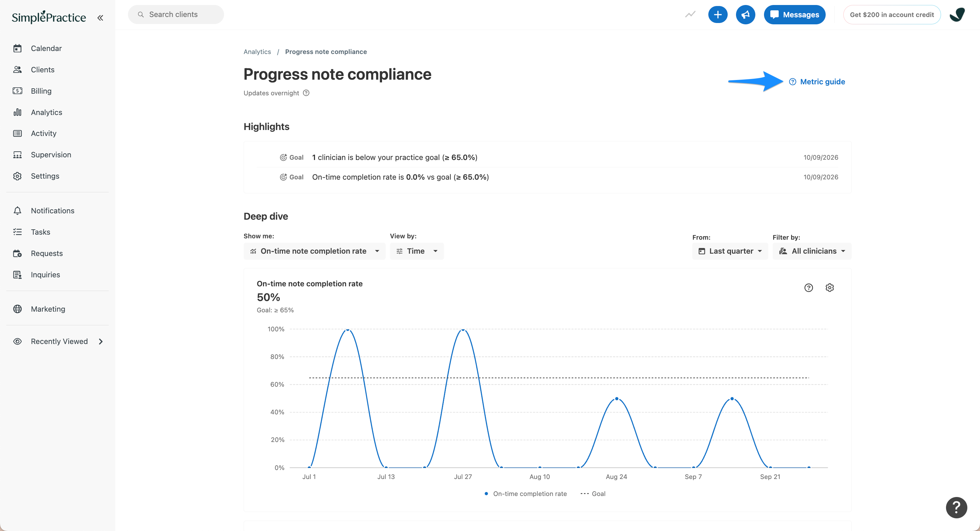The height and width of the screenshot is (531, 980).
Task: Click the goal icon on completion-rate highlight
Action: coord(283,177)
